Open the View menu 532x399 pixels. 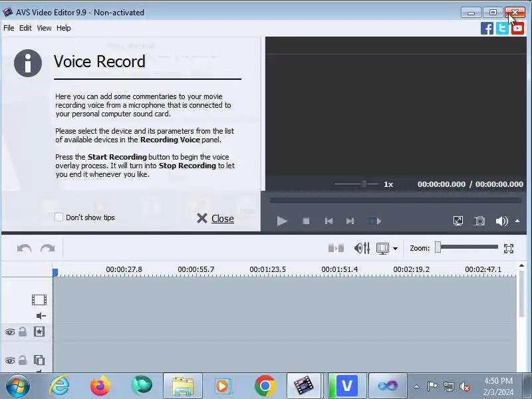(x=44, y=28)
